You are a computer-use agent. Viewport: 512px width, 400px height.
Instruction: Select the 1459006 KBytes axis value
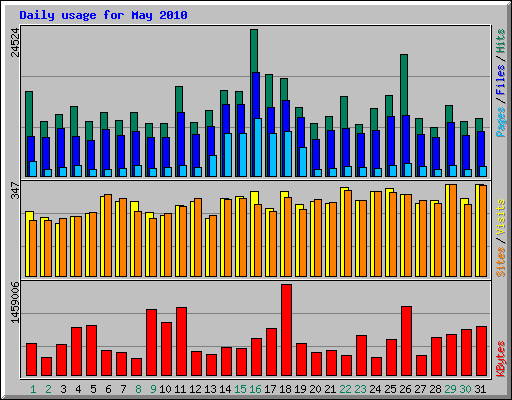point(15,302)
